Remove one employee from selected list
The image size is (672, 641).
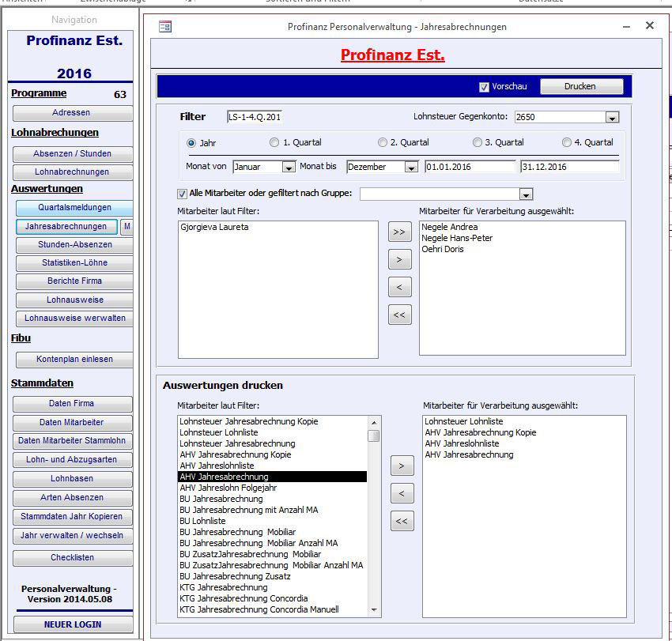pyautogui.click(x=399, y=287)
